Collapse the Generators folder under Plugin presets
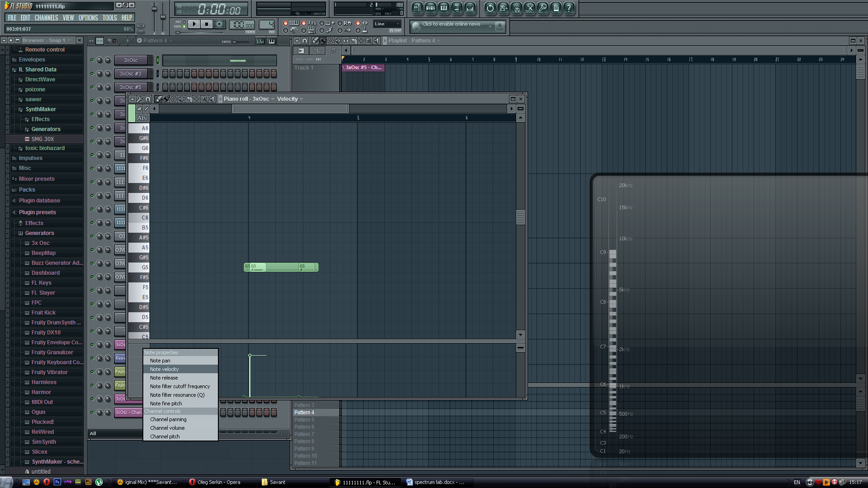The height and width of the screenshot is (488, 868). pyautogui.click(x=39, y=233)
